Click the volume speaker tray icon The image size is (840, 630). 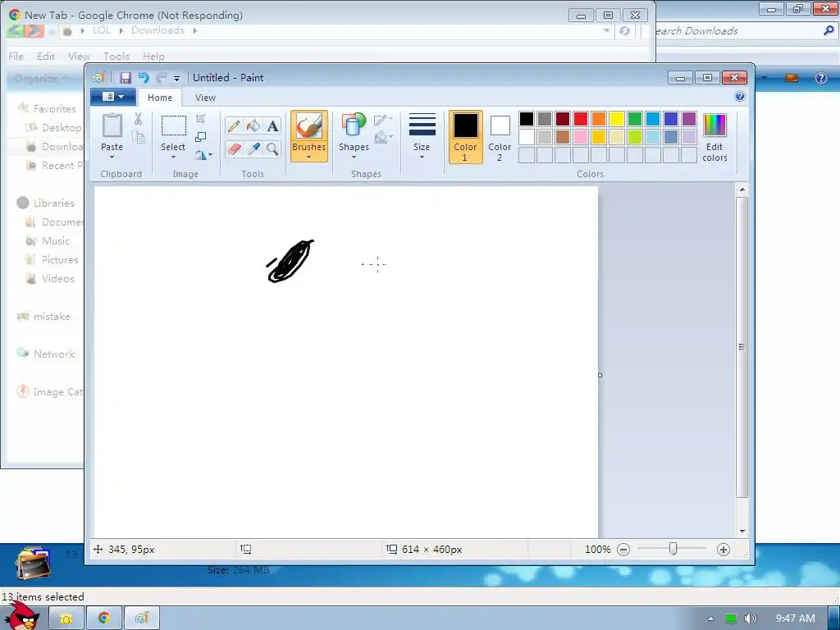point(750,619)
